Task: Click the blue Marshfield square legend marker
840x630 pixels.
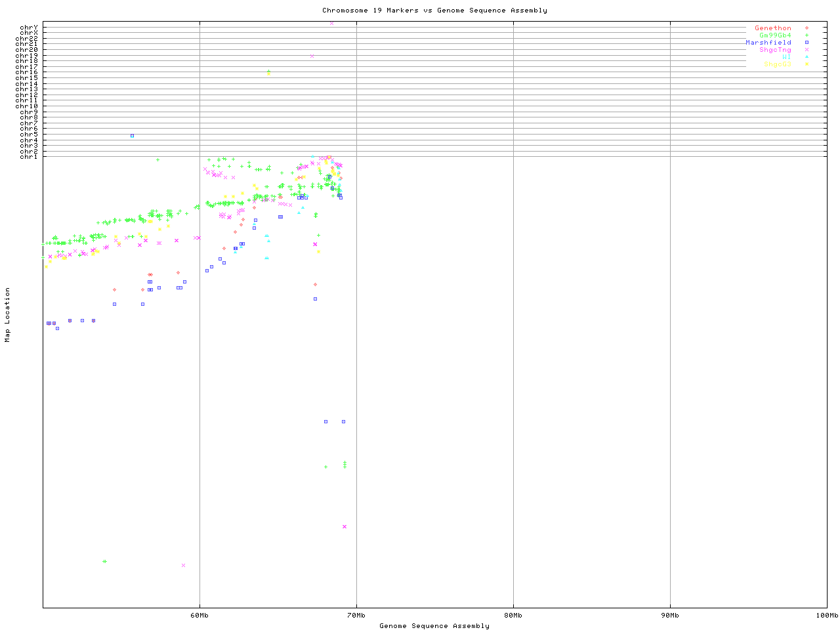Action: pos(807,43)
